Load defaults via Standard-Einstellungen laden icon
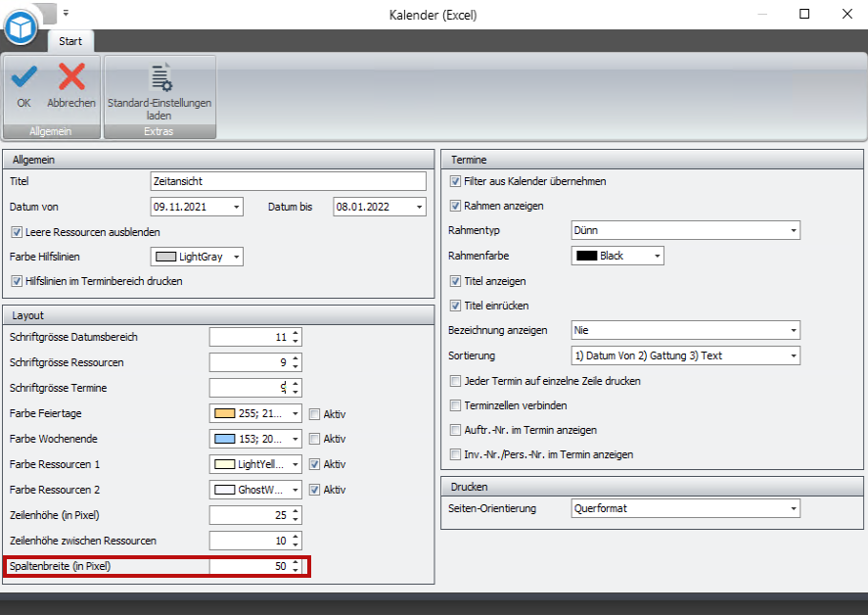This screenshot has width=868, height=615. pyautogui.click(x=160, y=78)
